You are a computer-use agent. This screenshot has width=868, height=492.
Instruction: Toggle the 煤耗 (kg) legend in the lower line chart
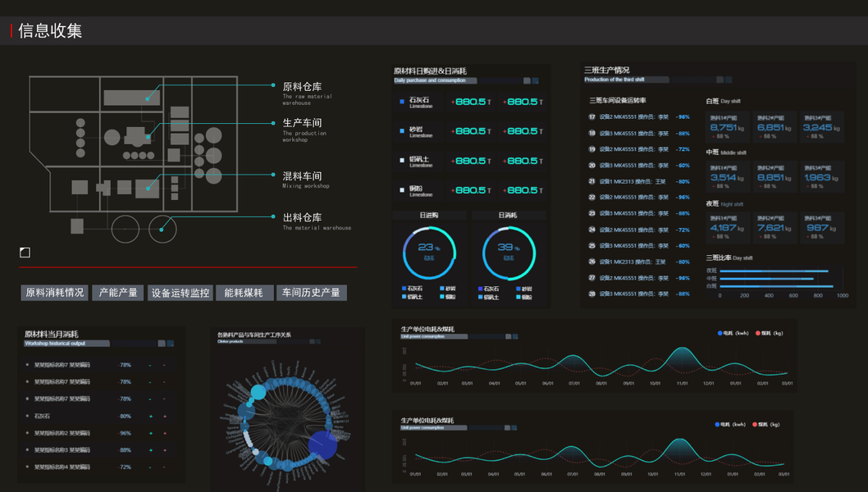click(x=766, y=425)
